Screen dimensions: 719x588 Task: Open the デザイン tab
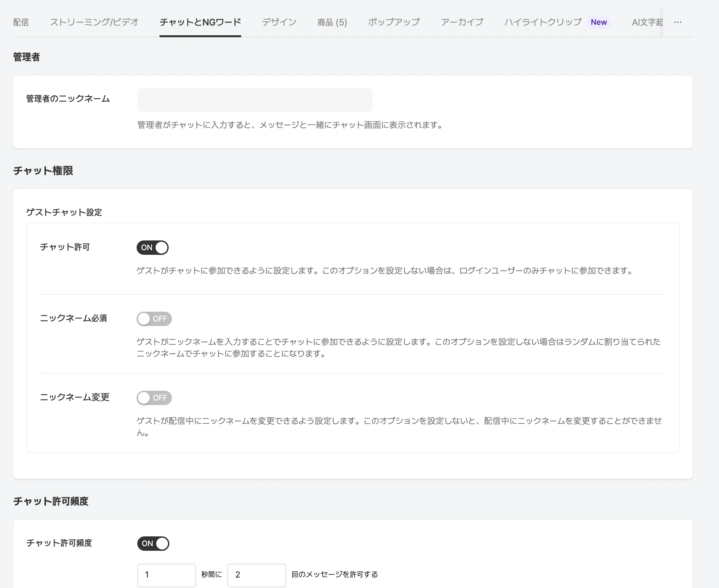279,22
